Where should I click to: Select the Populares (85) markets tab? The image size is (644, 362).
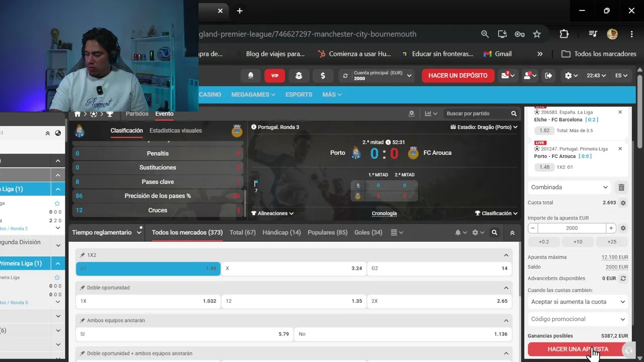[x=328, y=233]
